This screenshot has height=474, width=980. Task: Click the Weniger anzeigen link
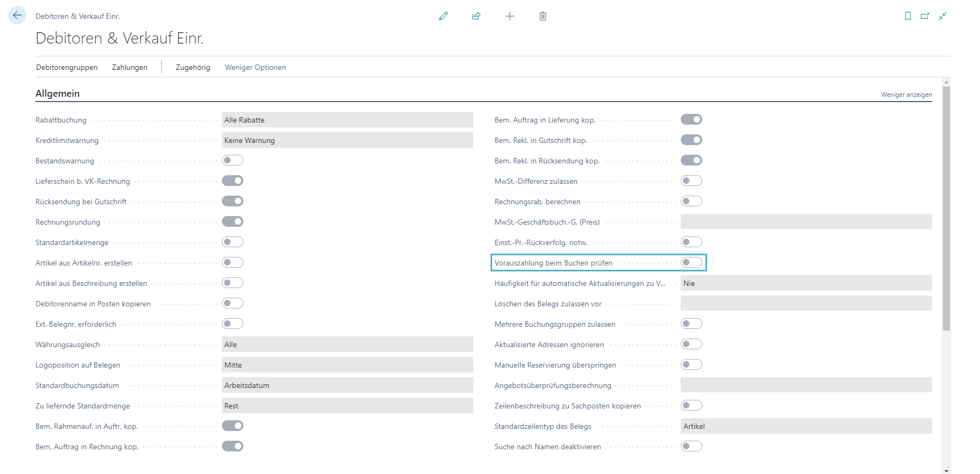[906, 95]
